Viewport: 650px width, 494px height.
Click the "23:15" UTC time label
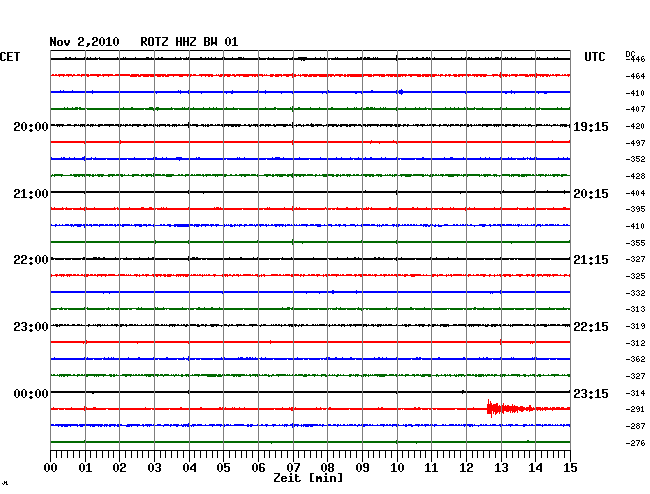point(591,393)
